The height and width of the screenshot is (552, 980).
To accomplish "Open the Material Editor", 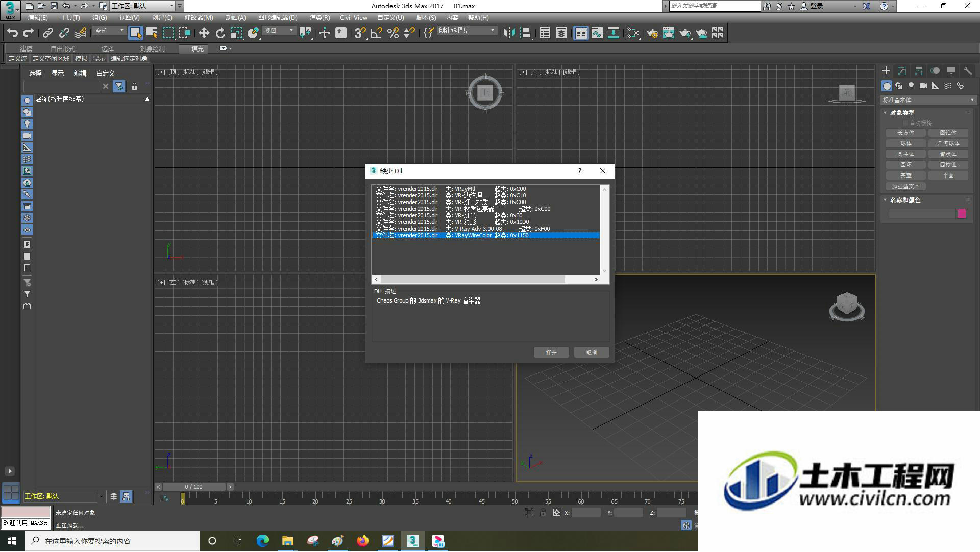I will (x=633, y=33).
